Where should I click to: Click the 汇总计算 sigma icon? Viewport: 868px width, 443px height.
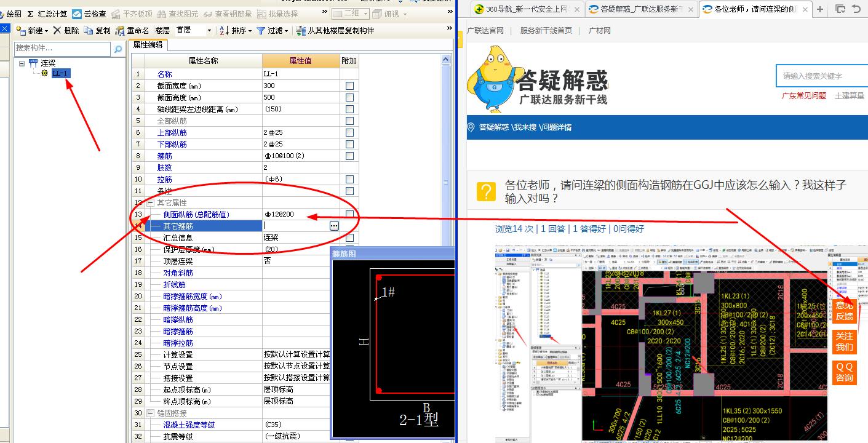[x=30, y=14]
